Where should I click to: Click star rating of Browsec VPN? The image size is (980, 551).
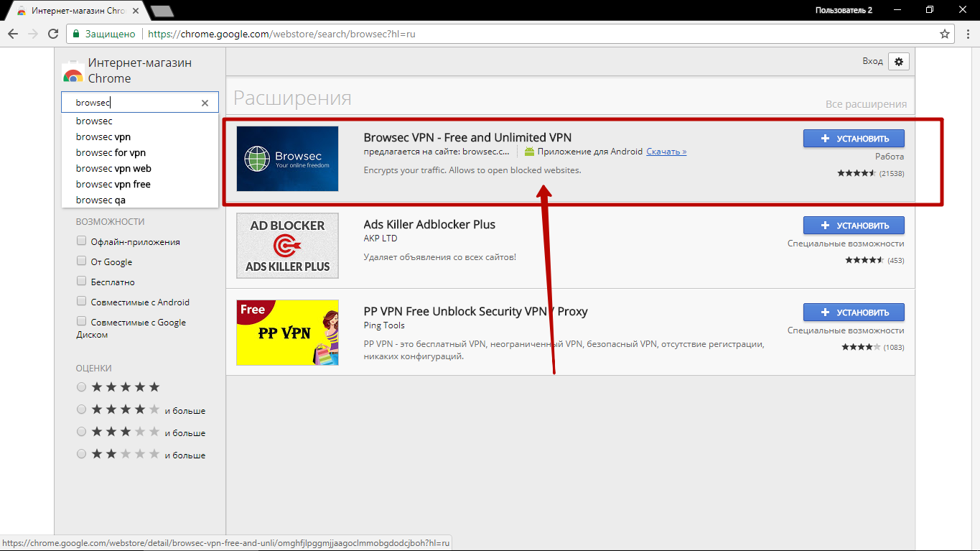pos(857,173)
